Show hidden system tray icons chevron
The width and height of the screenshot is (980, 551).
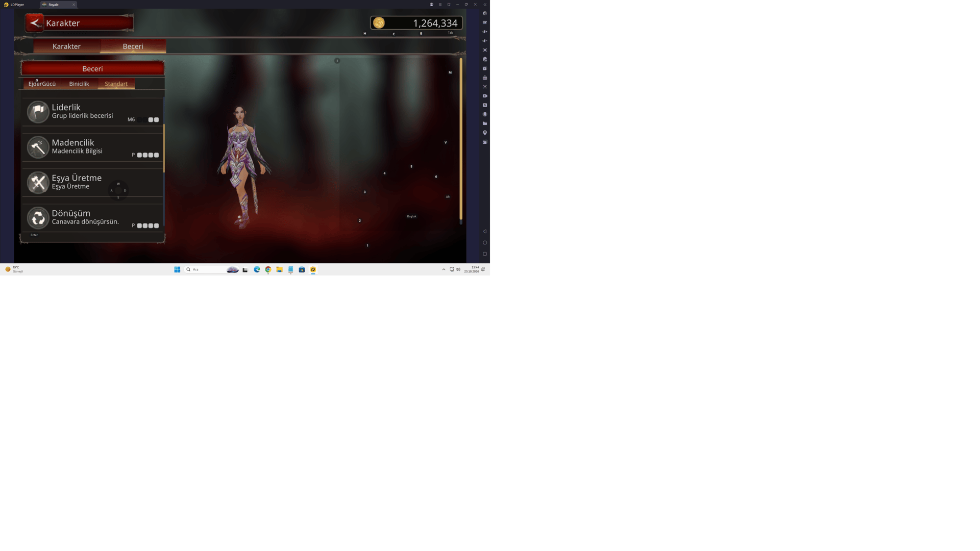pyautogui.click(x=444, y=269)
